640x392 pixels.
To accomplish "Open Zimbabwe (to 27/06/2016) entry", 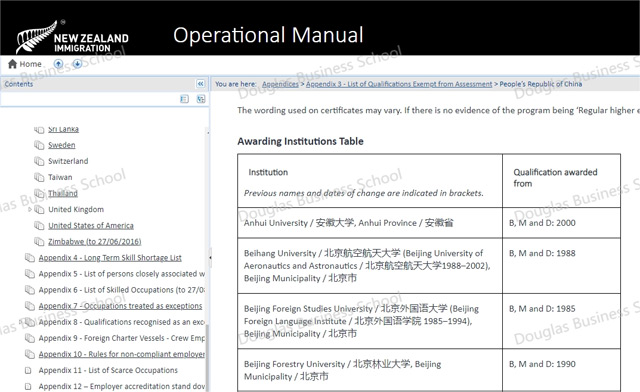I will [x=95, y=242].
